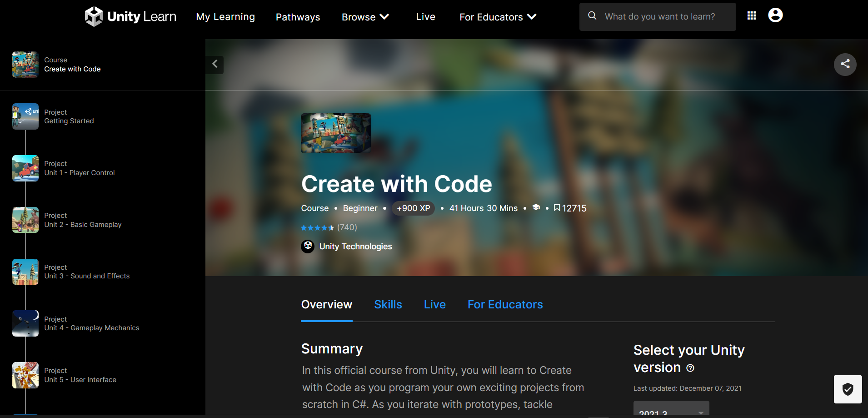Click the Unit 5 User Interface thumbnail

25,375
